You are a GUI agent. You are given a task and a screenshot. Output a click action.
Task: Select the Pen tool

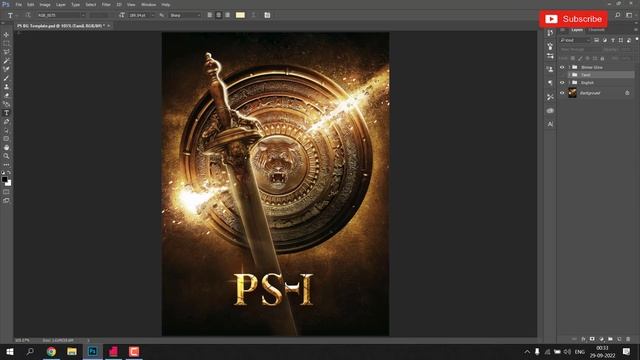tap(6, 122)
